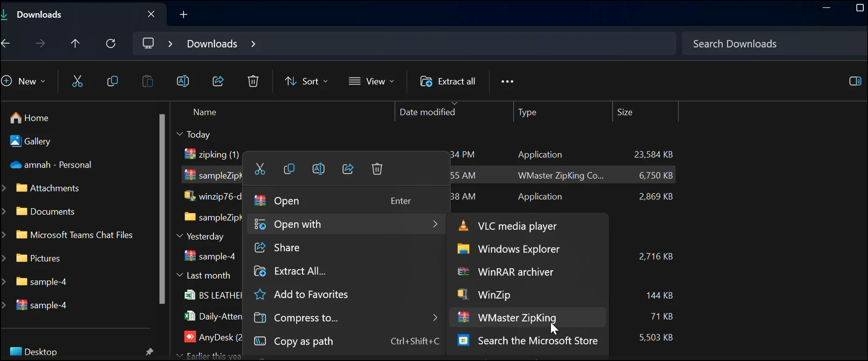Click the Extract all toolbar button
Viewport: 868px width, 361px height.
tap(448, 82)
